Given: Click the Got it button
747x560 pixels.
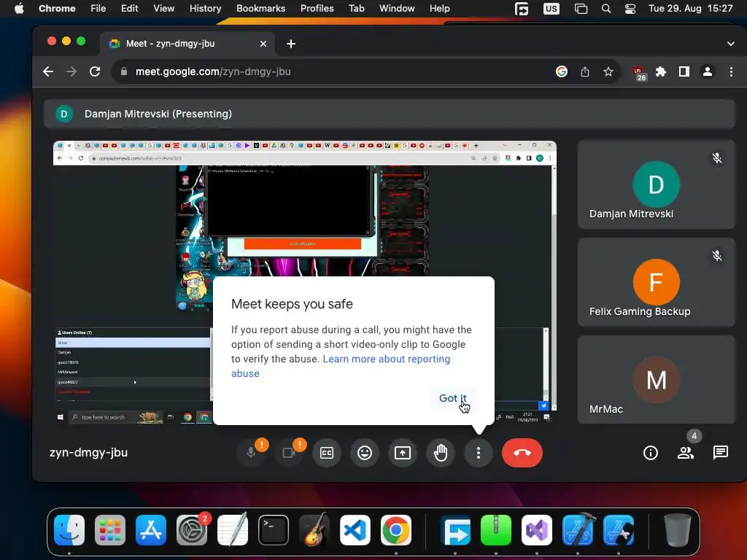Looking at the screenshot, I should point(452,398).
